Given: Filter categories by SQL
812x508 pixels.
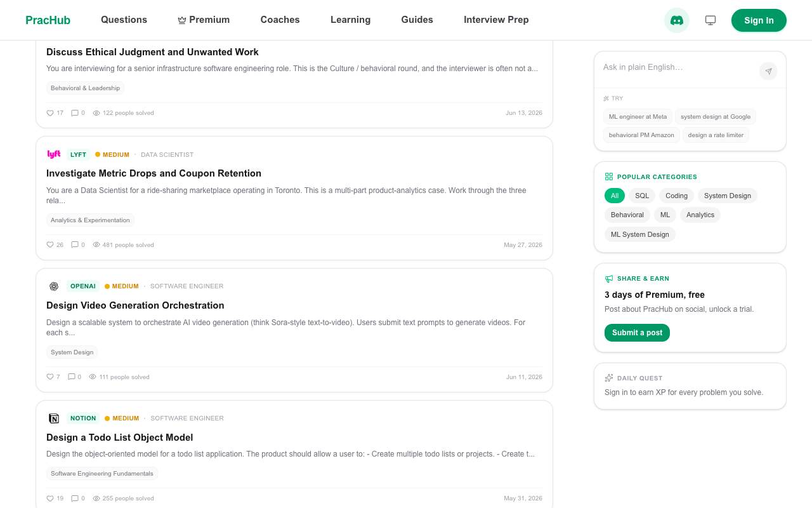Looking at the screenshot, I should point(642,196).
